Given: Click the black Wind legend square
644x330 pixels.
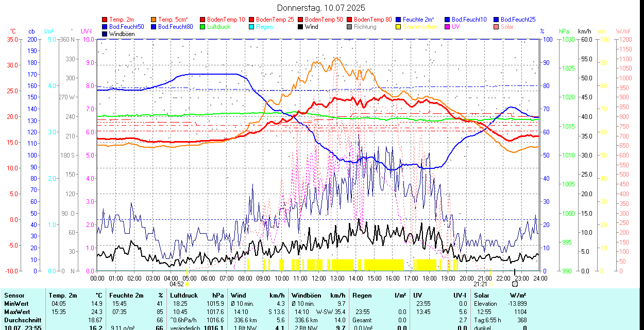Looking at the screenshot, I should pyautogui.click(x=301, y=27).
